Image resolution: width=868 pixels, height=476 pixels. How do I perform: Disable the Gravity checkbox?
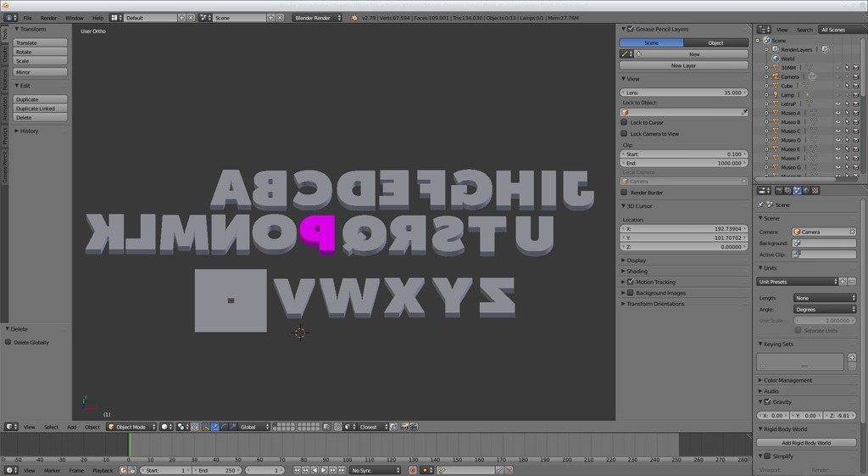767,402
